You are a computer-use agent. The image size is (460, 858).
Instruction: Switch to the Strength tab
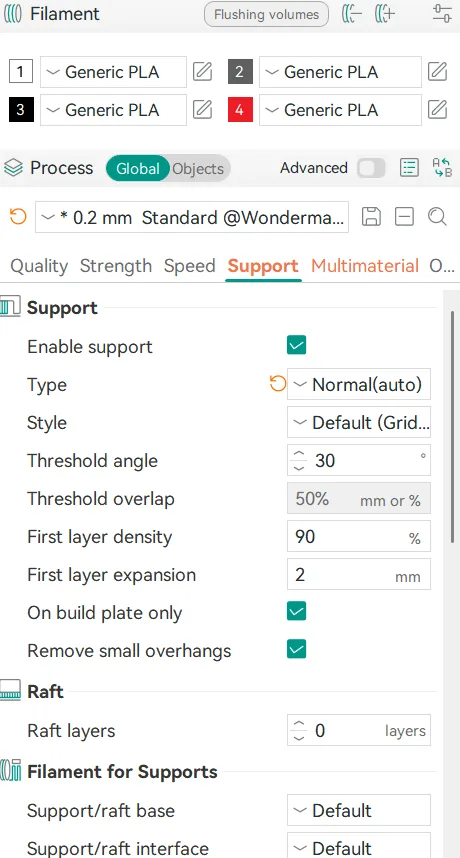(x=116, y=266)
